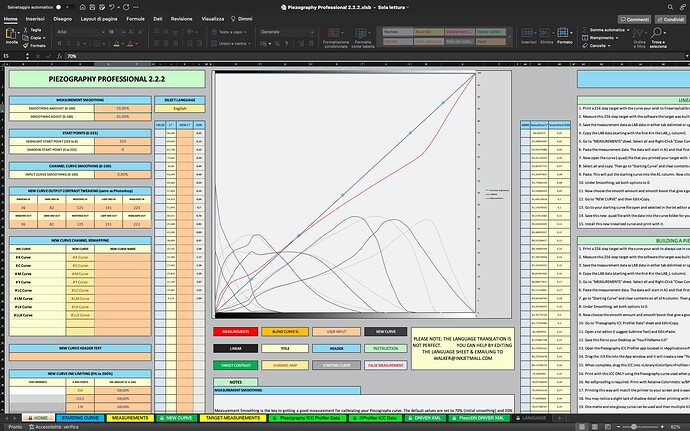
Task: Expand the Riempimento dropdown
Action: pos(617,38)
